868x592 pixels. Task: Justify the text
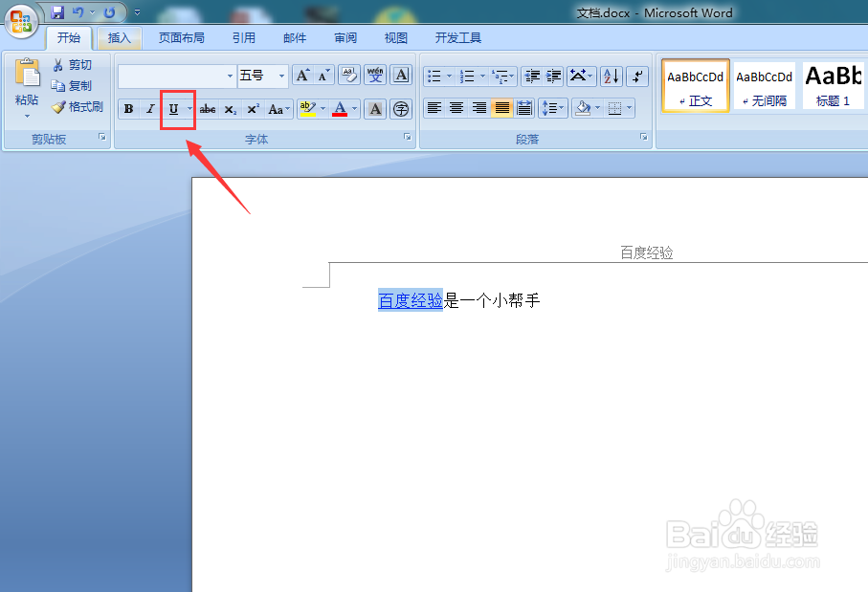[502, 108]
